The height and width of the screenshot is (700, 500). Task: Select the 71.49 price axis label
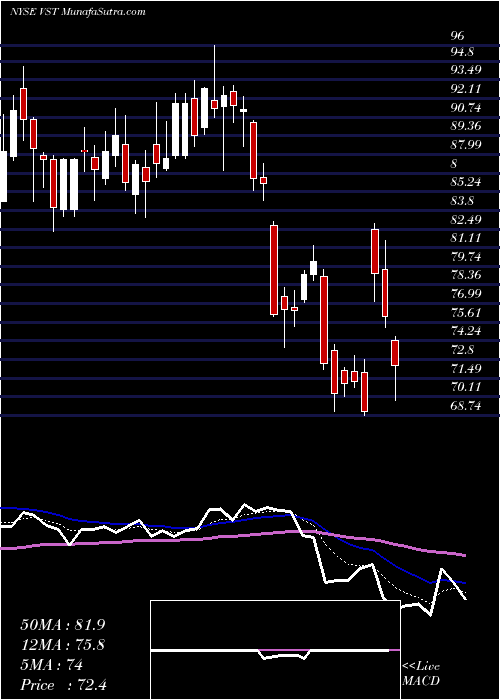click(x=466, y=368)
